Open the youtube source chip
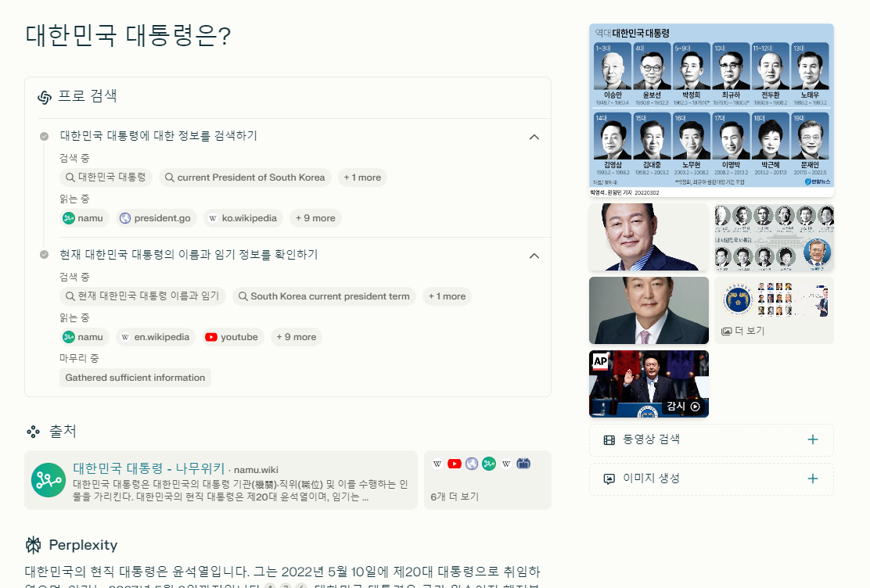Image resolution: width=870 pixels, height=588 pixels. 233,337
